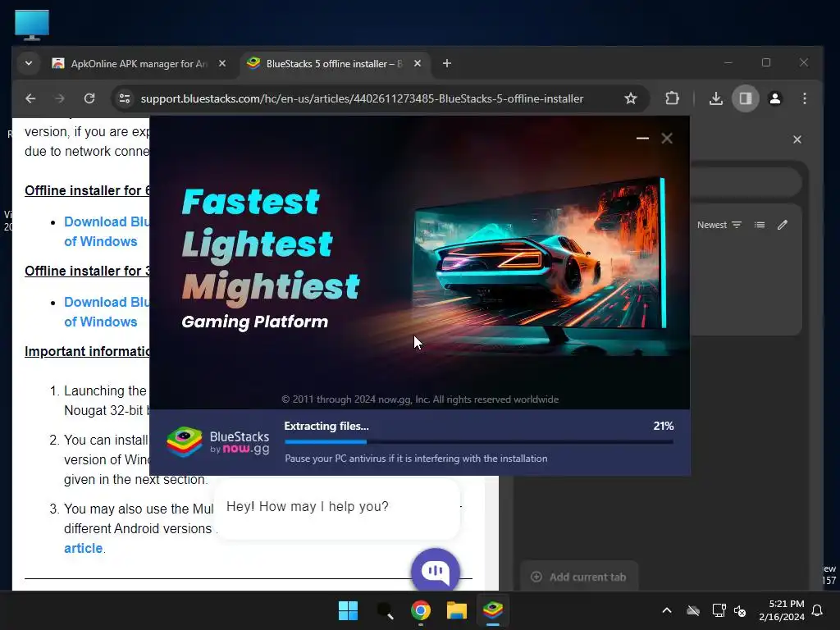The height and width of the screenshot is (630, 840).
Task: Open File Explorer from the taskbar
Action: pos(457,610)
